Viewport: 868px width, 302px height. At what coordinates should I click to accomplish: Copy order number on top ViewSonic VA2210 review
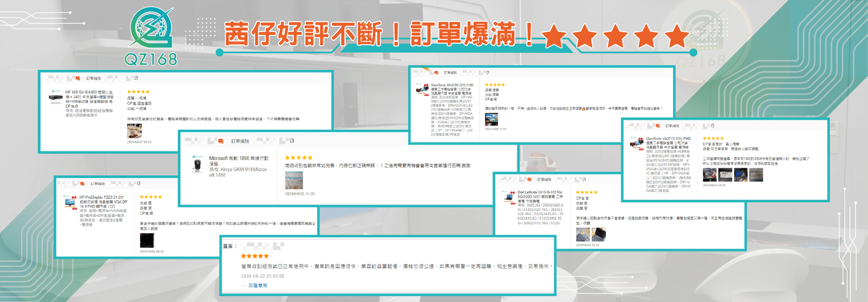487,73
